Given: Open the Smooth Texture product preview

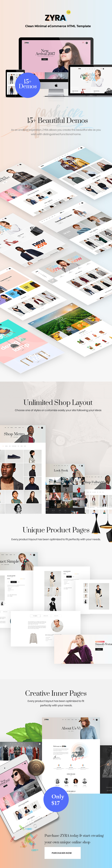Looking at the screenshot, I should click(x=83, y=649).
